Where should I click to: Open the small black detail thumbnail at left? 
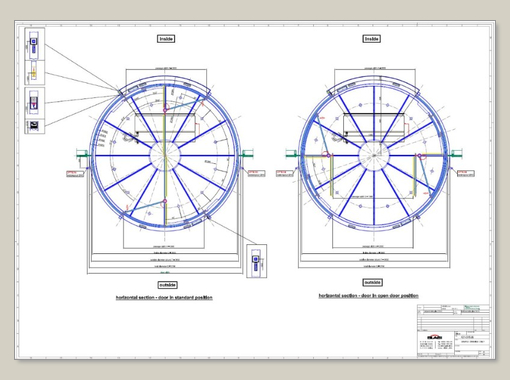tap(35, 126)
